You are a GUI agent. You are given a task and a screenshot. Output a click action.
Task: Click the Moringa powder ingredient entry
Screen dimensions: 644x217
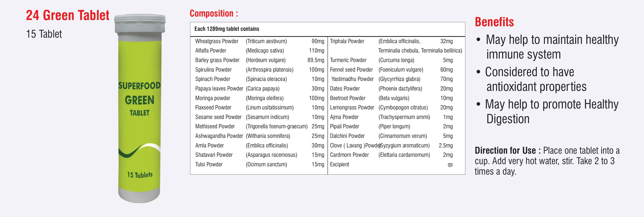(x=213, y=98)
